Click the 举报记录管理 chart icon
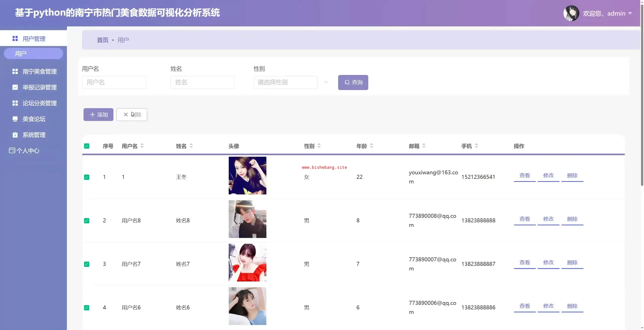The height and width of the screenshot is (330, 644). pos(15,87)
